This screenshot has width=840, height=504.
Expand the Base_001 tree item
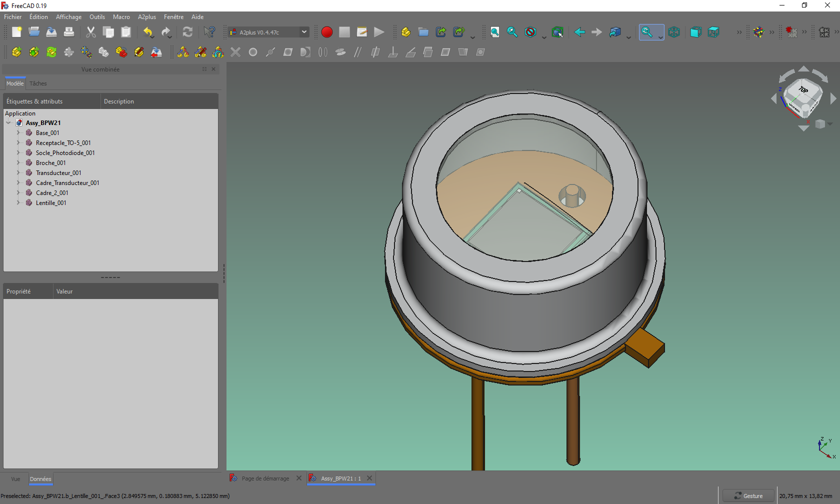(18, 133)
